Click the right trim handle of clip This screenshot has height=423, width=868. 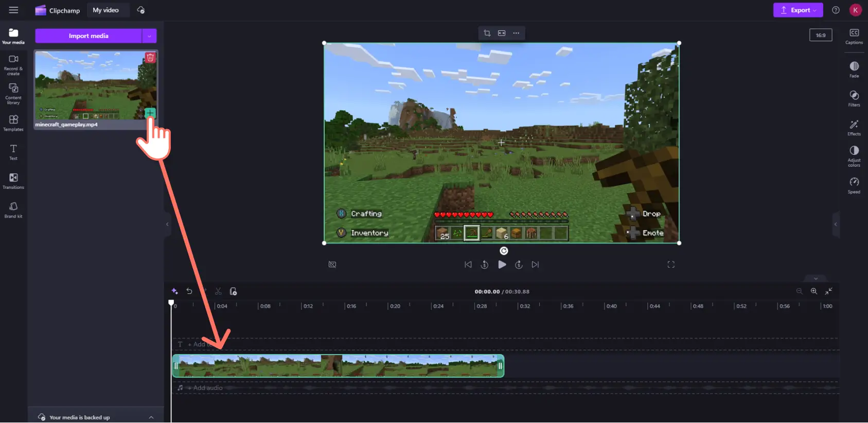click(500, 366)
